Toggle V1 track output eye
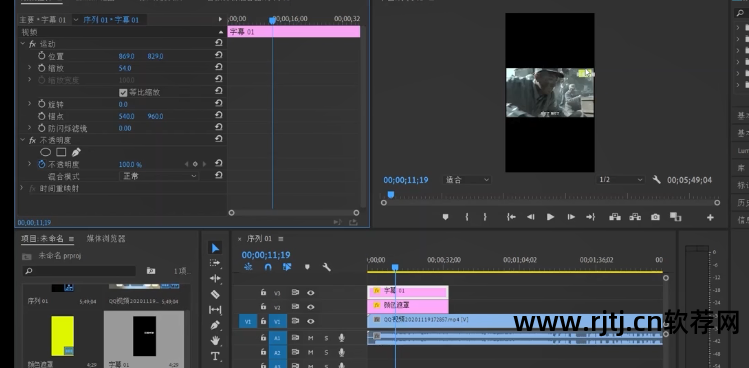 tap(310, 321)
